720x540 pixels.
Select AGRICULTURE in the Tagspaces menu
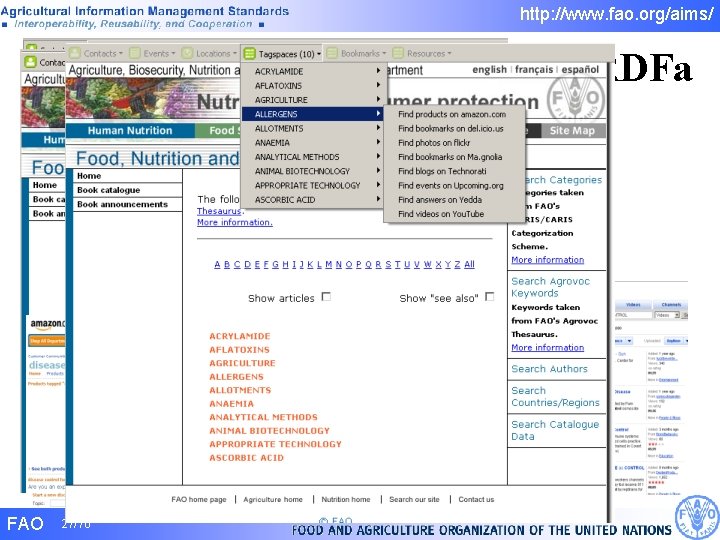pos(313,100)
